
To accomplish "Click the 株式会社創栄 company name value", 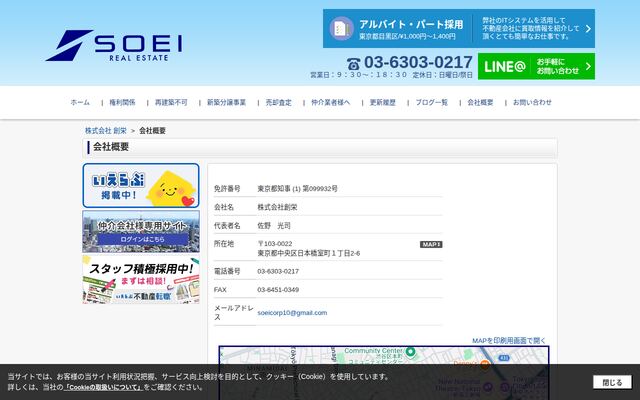I will [x=277, y=207].
